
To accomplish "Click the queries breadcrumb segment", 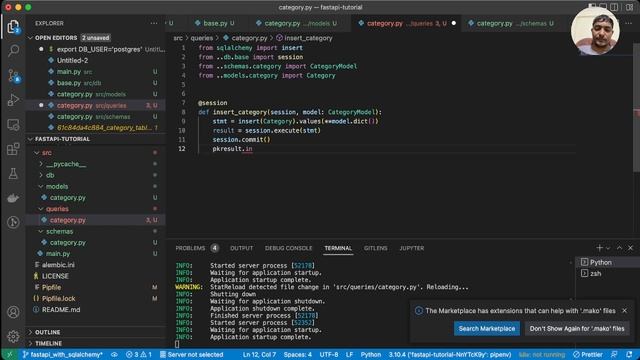I will (202, 38).
